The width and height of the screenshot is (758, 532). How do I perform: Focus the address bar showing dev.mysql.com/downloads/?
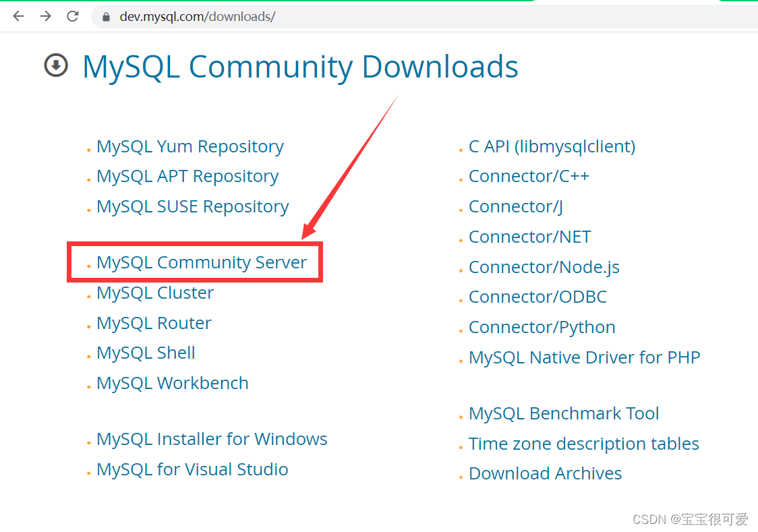426,17
